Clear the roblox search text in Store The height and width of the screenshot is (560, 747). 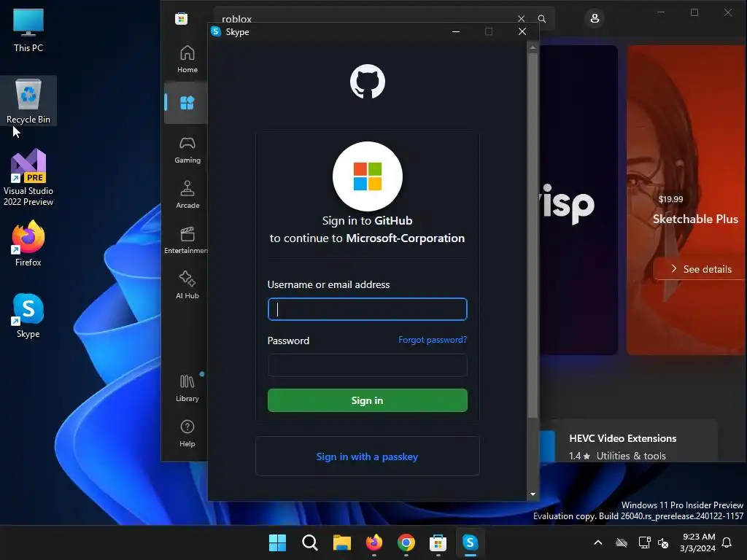pyautogui.click(x=521, y=18)
